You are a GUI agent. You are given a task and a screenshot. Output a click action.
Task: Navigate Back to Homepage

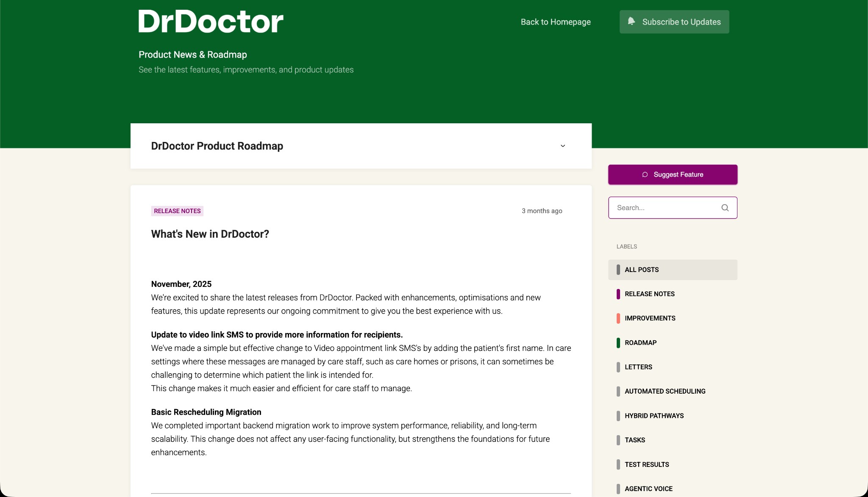(x=556, y=22)
